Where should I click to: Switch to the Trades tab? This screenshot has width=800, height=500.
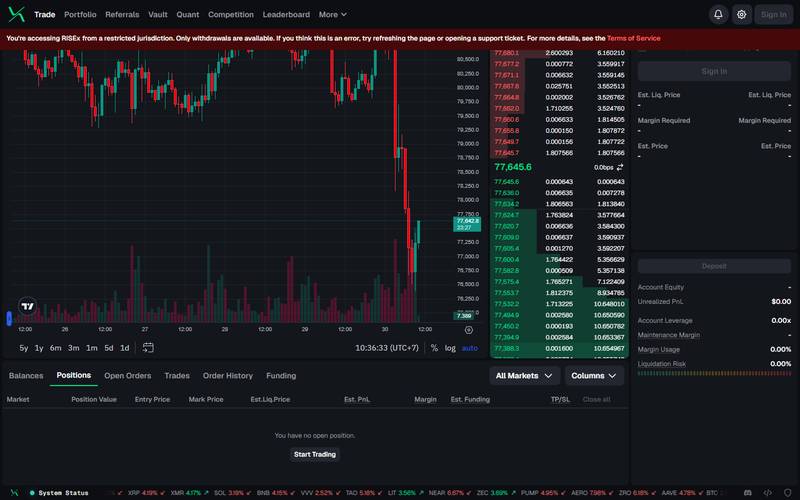pos(177,376)
